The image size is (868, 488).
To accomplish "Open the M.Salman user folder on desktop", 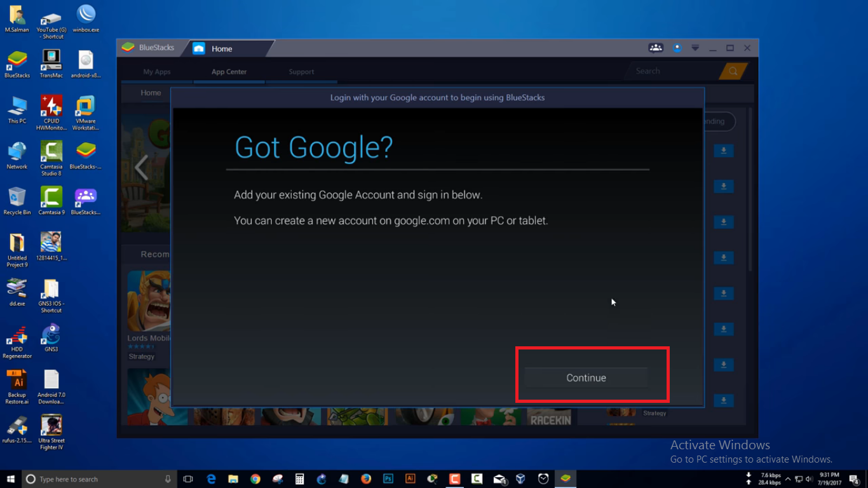I will 17,19.
